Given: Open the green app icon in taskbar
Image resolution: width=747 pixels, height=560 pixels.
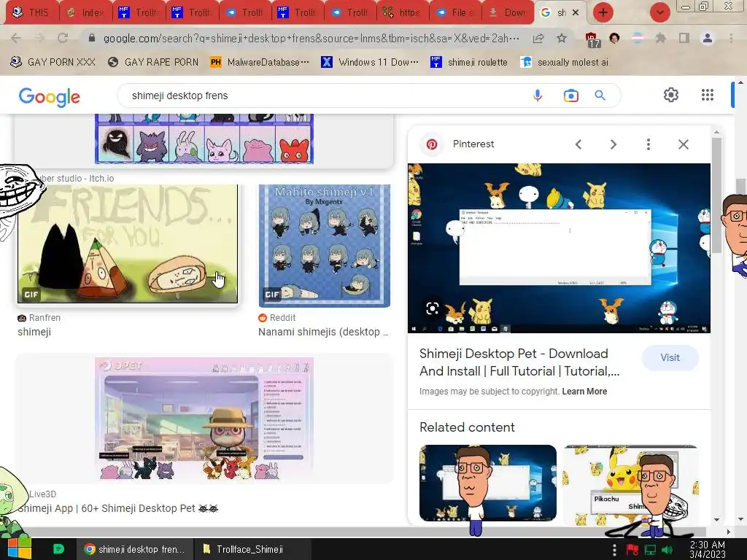Looking at the screenshot, I should (x=58, y=549).
